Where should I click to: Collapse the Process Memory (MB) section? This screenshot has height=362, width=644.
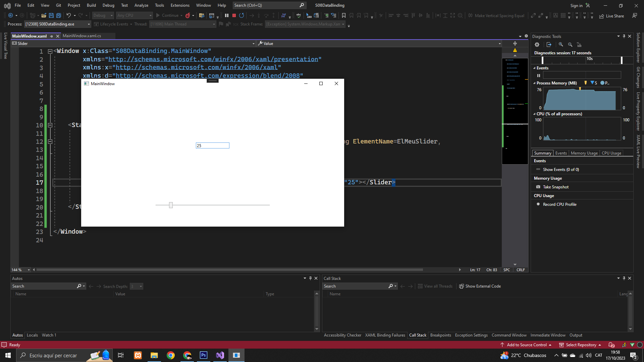534,83
